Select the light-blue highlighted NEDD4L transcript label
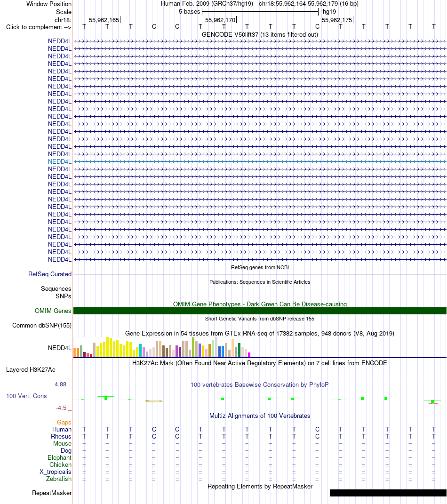The image size is (447, 504). (x=60, y=162)
